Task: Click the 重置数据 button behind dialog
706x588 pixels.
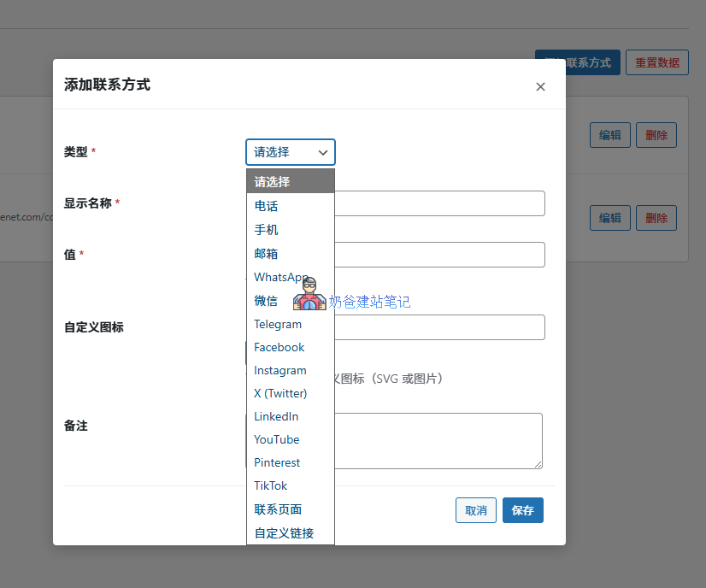Action: [x=656, y=62]
